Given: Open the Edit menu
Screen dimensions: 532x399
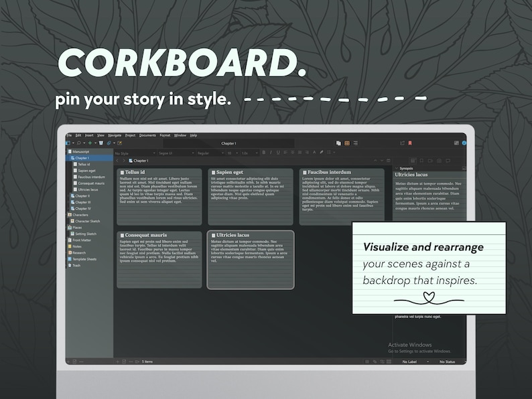Looking at the screenshot, I should [78, 135].
